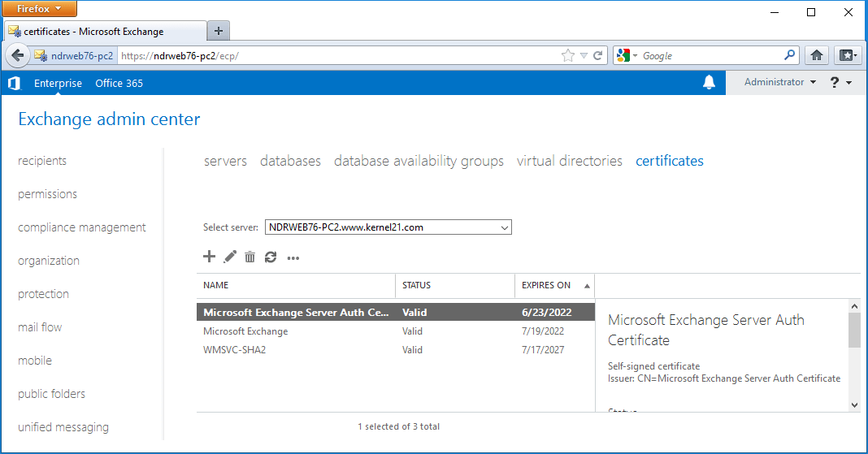Open browser home page
This screenshot has width=868, height=454.
(817, 55)
